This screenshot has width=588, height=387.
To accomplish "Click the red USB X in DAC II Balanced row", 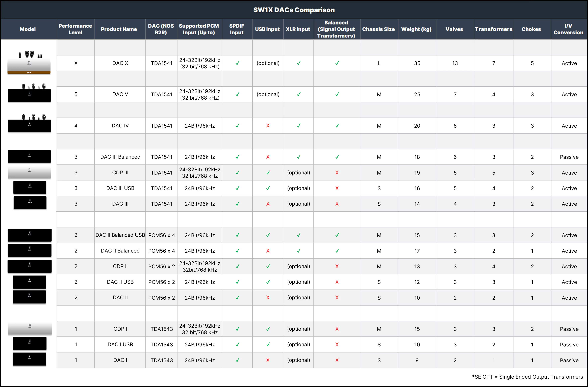I will coord(268,251).
